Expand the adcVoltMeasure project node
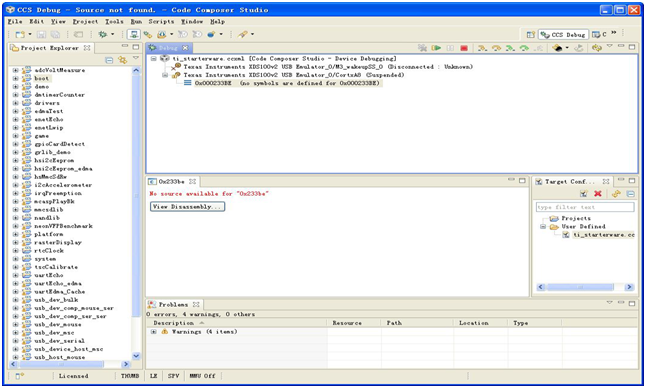The height and width of the screenshot is (388, 646). pyautogui.click(x=15, y=70)
